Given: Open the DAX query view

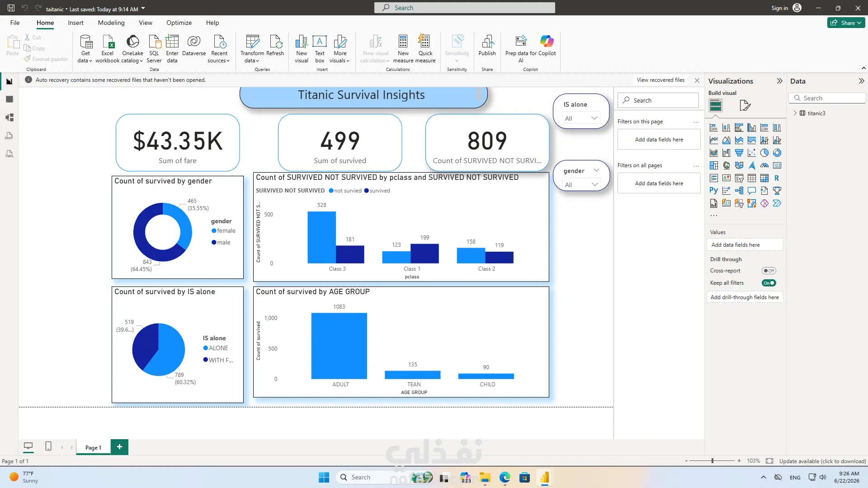Looking at the screenshot, I should (x=9, y=136).
